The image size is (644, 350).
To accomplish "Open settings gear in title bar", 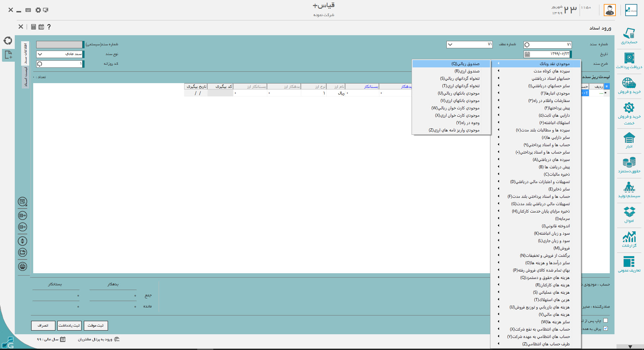I will point(38,10).
